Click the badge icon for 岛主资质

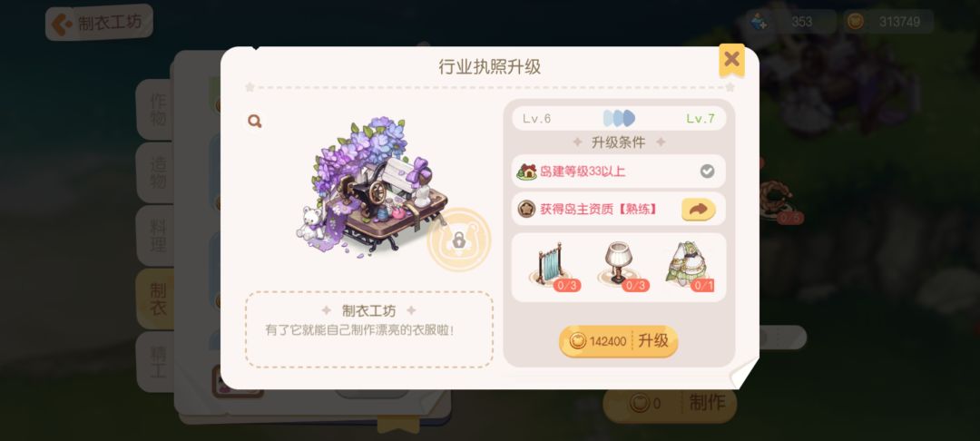click(527, 209)
